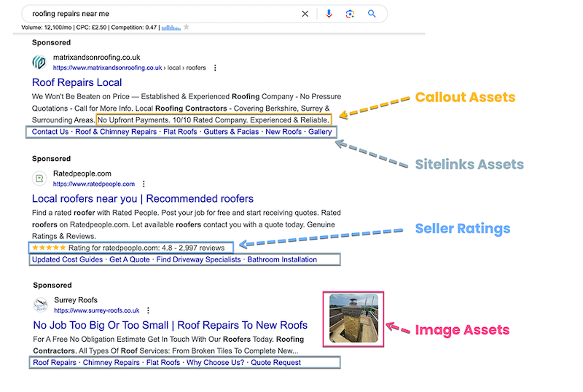Screen dimensions: 583x392
Task: Open the Chimney Repairs sitelink
Action: click(111, 363)
